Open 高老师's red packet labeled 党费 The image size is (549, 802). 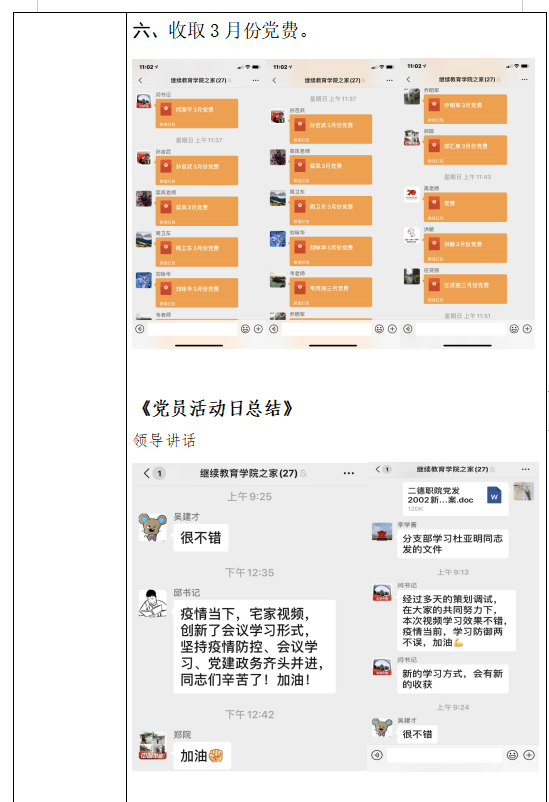pos(465,207)
